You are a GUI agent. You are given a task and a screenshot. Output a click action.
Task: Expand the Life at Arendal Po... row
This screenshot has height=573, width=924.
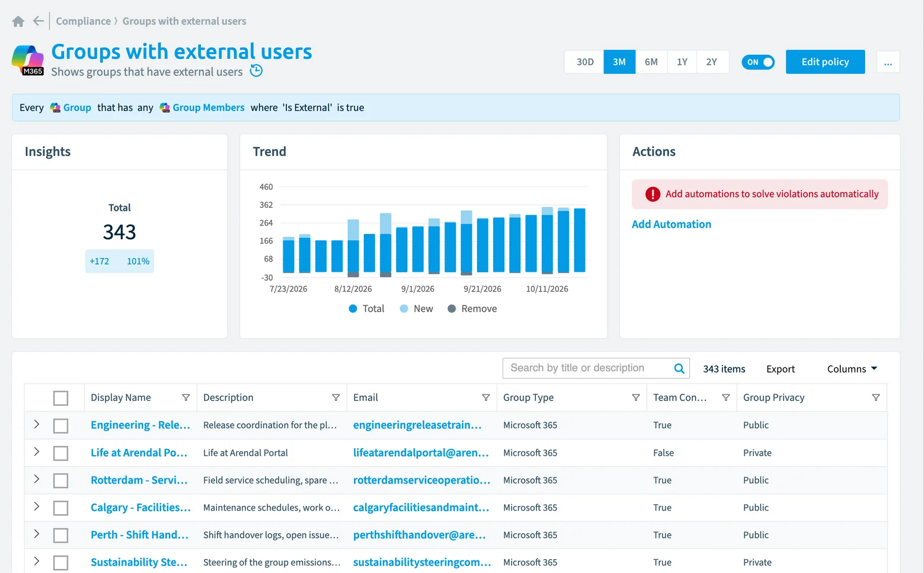tap(36, 452)
